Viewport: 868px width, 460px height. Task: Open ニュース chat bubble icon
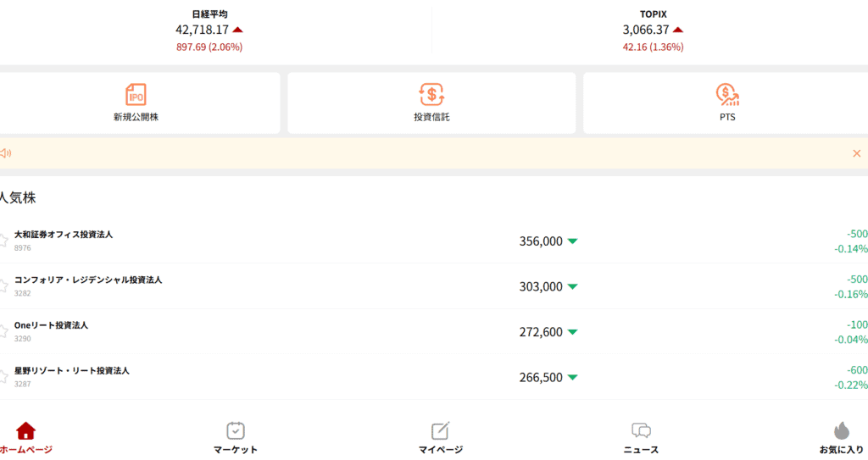[x=641, y=431]
